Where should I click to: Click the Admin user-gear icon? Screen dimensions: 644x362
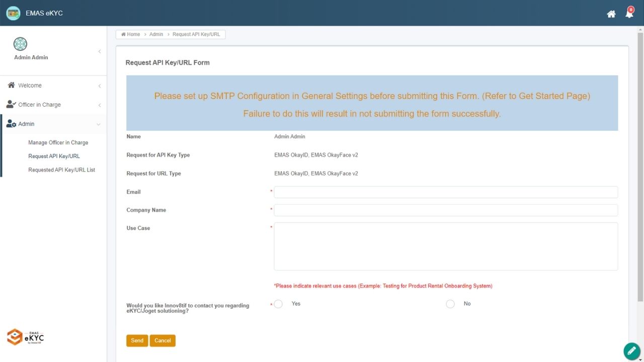tap(11, 124)
